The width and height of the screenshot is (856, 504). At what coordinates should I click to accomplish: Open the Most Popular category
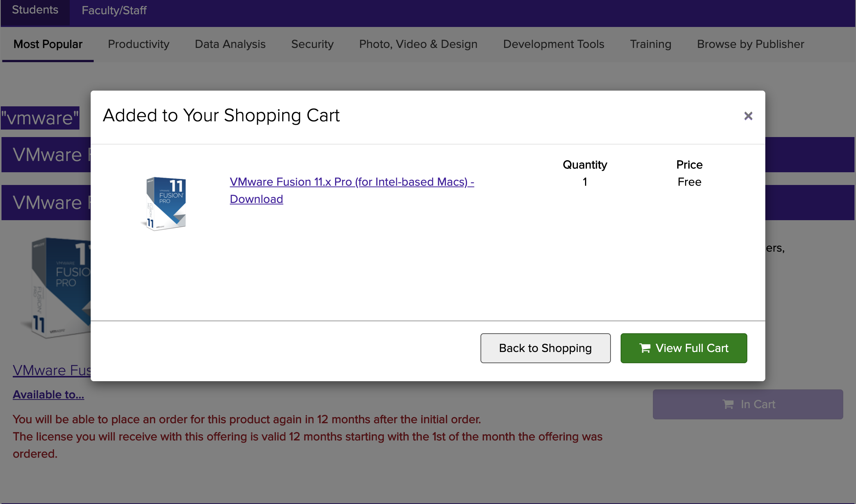click(48, 44)
